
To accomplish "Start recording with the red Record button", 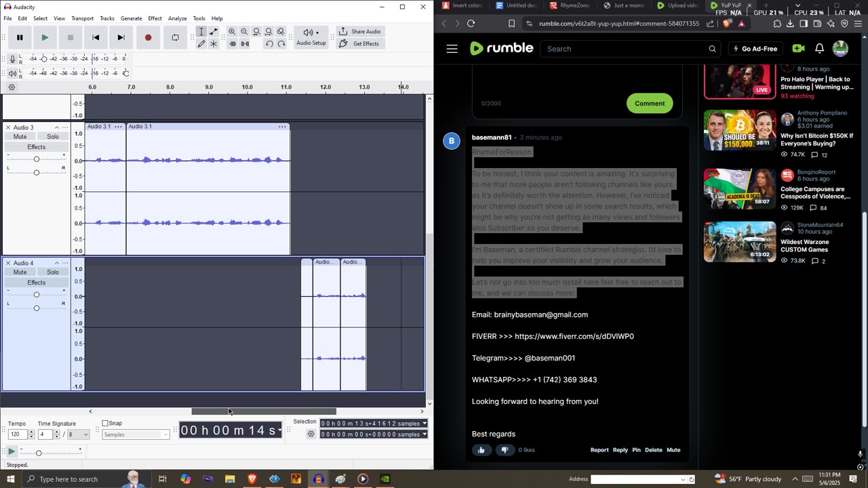I will (x=148, y=37).
